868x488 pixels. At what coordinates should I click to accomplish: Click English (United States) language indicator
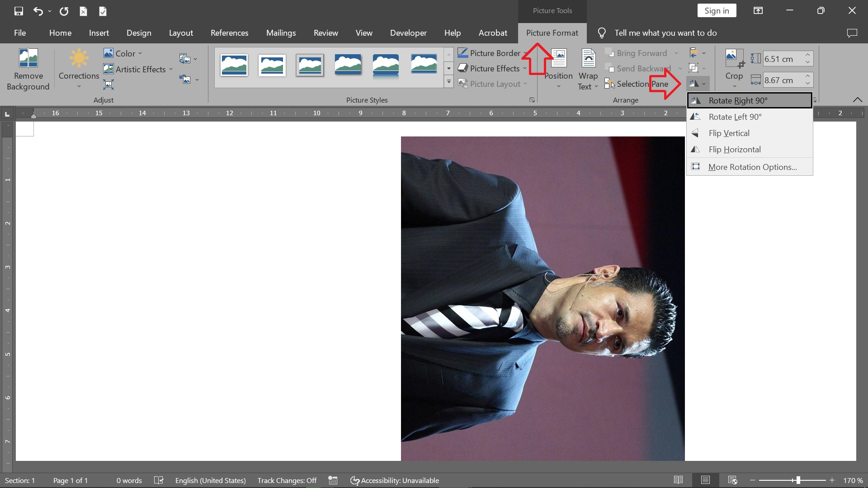[211, 480]
